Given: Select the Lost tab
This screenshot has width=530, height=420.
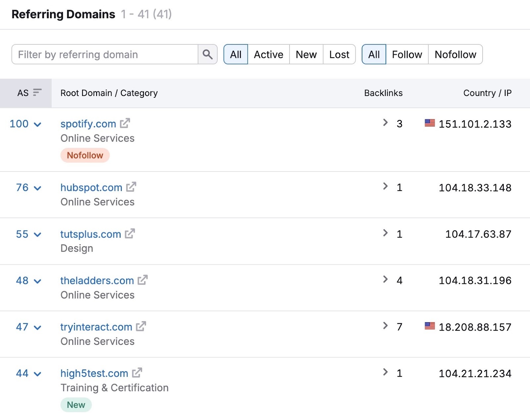Looking at the screenshot, I should pyautogui.click(x=339, y=54).
